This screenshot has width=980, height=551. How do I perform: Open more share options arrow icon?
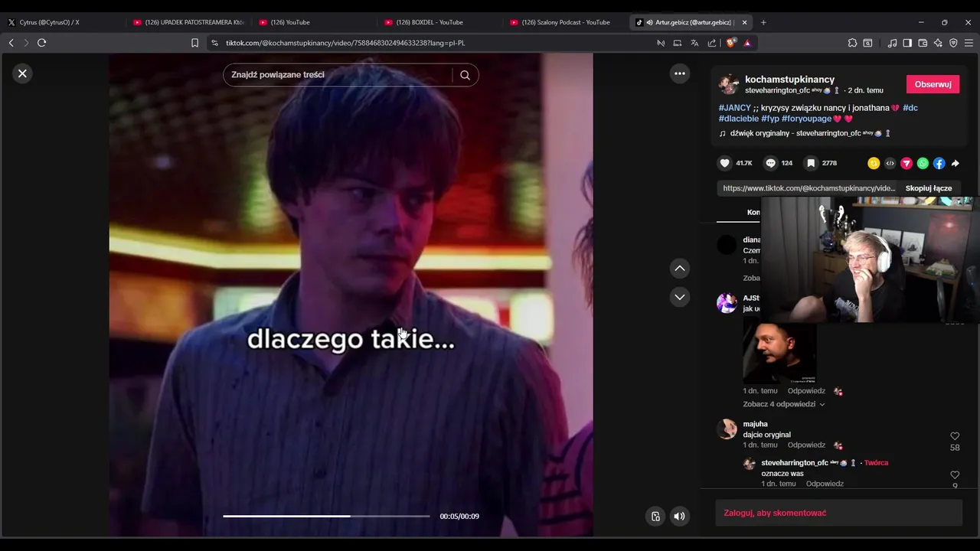pyautogui.click(x=955, y=163)
